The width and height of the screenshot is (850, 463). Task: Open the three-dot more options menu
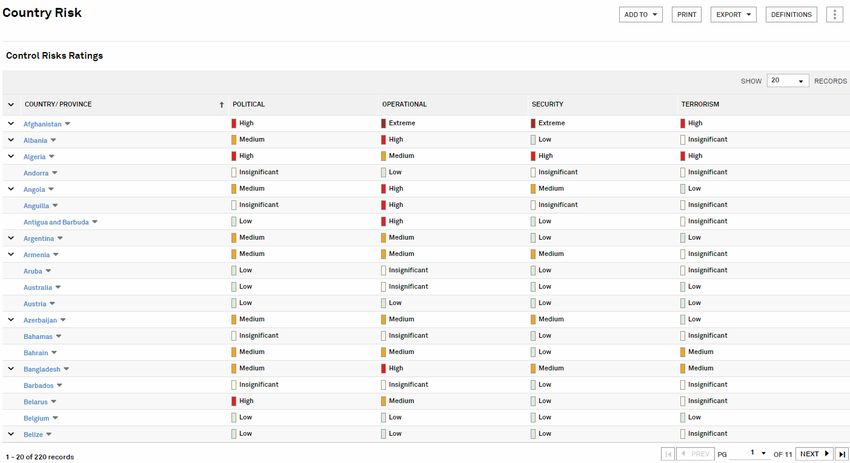click(834, 15)
